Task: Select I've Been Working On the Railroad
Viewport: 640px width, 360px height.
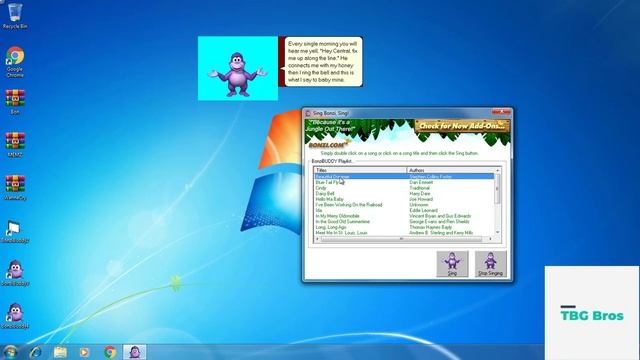Action: click(x=349, y=204)
